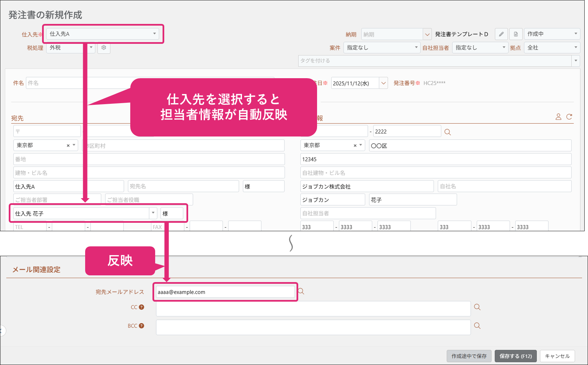Click search icon beside BCC field
588x365 pixels.
477,326
